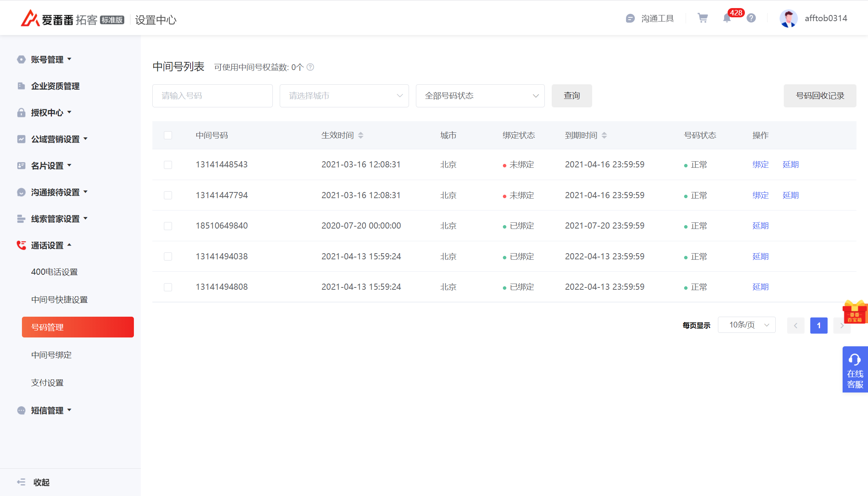Expand the 授权中心 menu arrow
This screenshot has width=868, height=496.
pyautogui.click(x=69, y=112)
